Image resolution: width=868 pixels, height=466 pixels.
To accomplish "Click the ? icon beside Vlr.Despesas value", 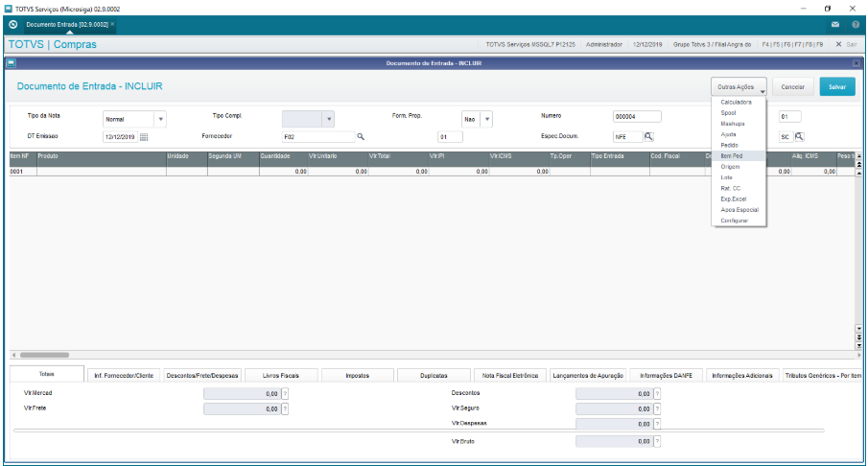I will [657, 424].
